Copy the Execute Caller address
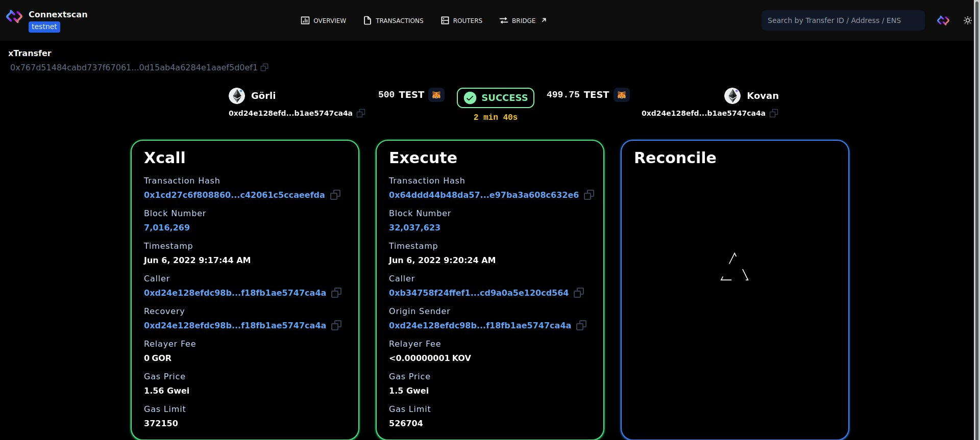980x440 pixels. tap(579, 293)
